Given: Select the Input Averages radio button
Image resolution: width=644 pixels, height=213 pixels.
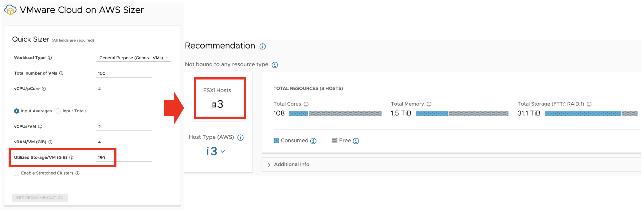Looking at the screenshot, I should (17, 111).
